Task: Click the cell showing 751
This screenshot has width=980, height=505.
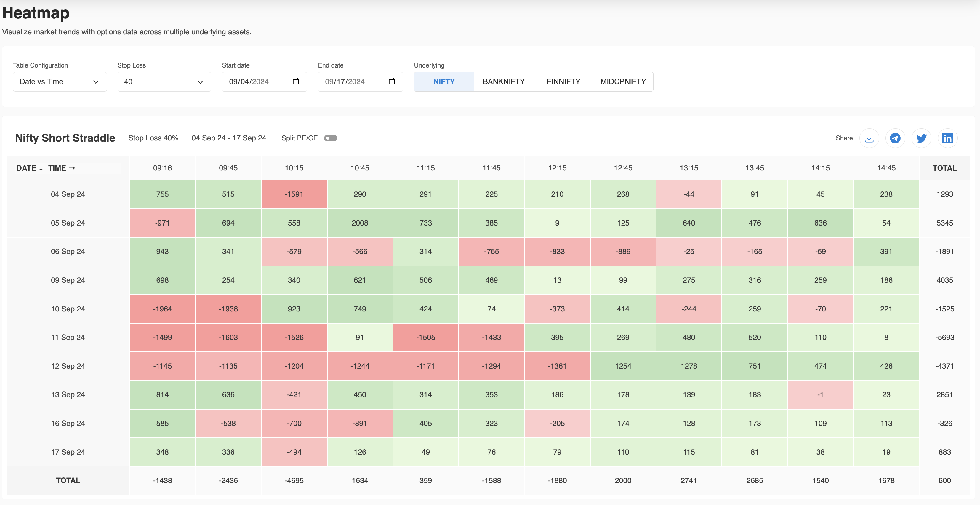Action: 755,366
